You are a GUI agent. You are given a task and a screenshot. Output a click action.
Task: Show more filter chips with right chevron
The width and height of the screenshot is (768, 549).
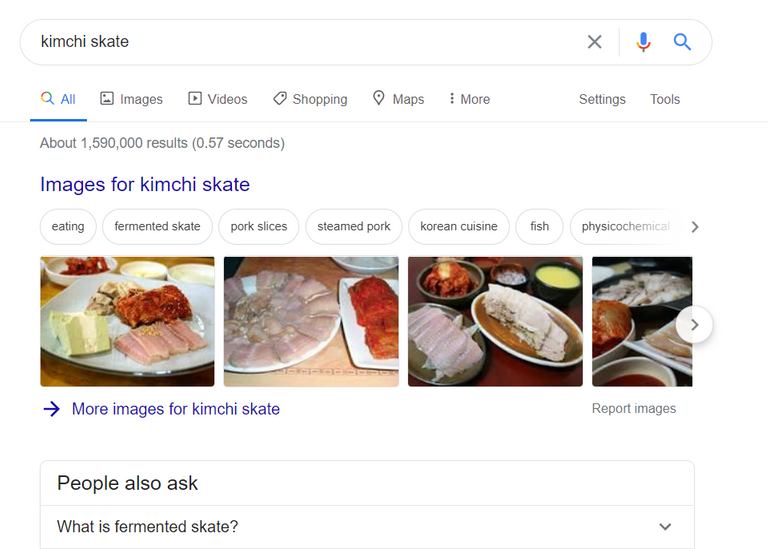coord(695,227)
